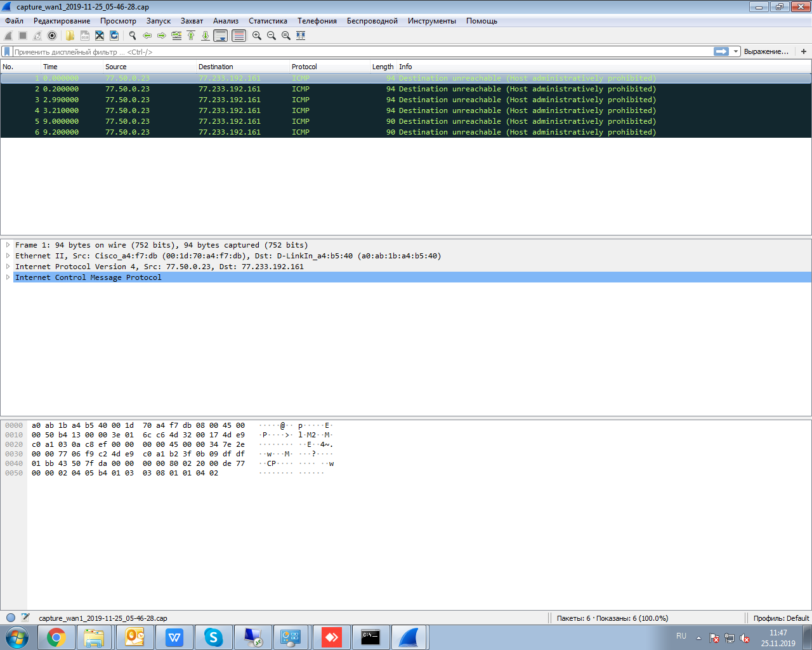Click the close capture file icon
This screenshot has width=812, height=650.
(100, 36)
